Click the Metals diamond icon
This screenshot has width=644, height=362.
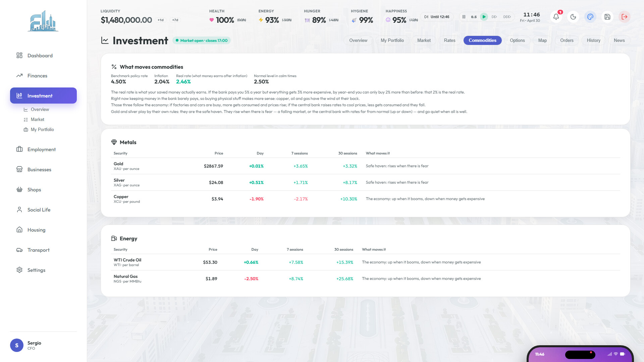114,142
